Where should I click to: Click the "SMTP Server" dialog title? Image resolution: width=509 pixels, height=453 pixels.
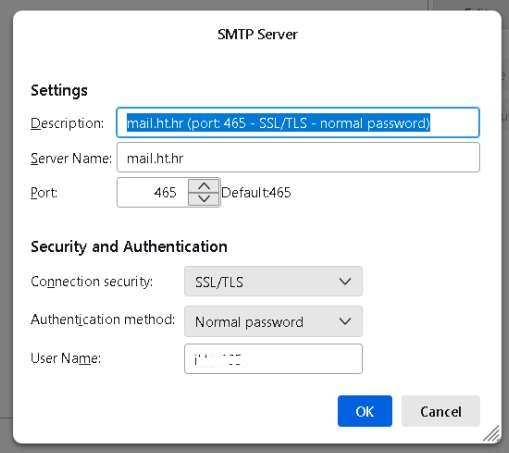point(257,34)
